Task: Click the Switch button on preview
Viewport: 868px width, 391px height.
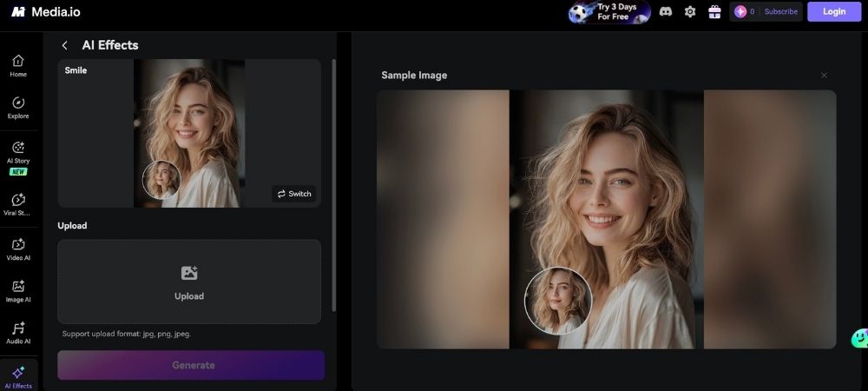Action: [294, 194]
